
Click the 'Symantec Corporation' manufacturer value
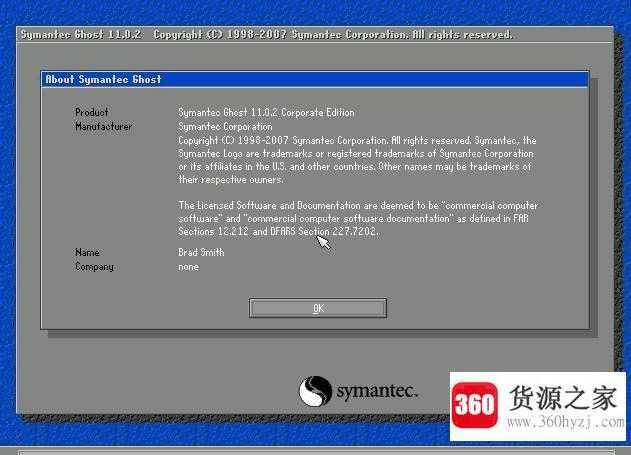coord(225,127)
